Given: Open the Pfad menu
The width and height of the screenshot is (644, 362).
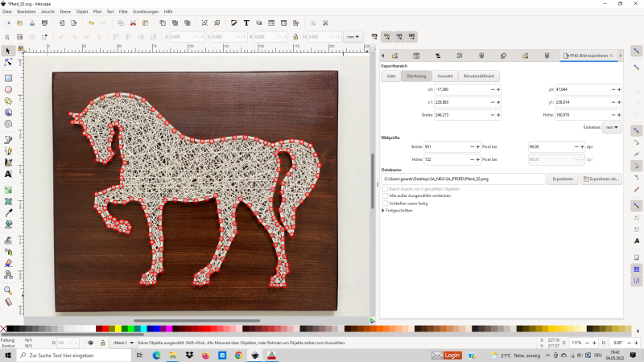Looking at the screenshot, I should point(97,12).
